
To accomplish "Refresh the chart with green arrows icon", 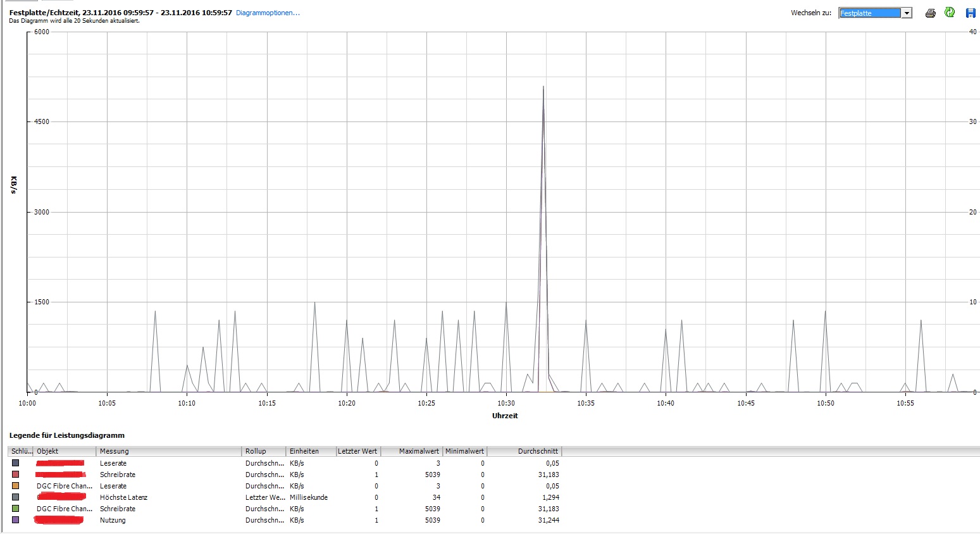I will [950, 13].
